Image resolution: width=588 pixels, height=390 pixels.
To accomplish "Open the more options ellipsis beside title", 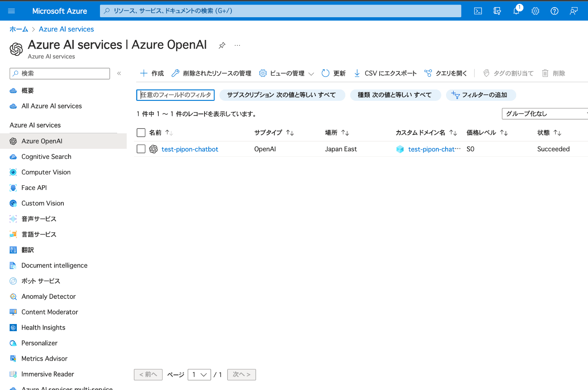I will click(237, 45).
